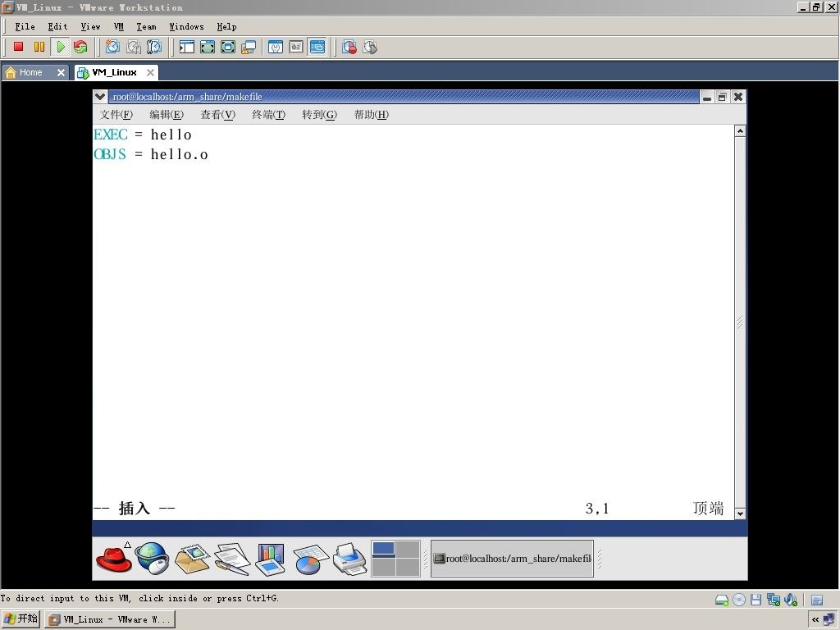840x630 pixels.
Task: Click the red Power Off button
Action: (19, 47)
